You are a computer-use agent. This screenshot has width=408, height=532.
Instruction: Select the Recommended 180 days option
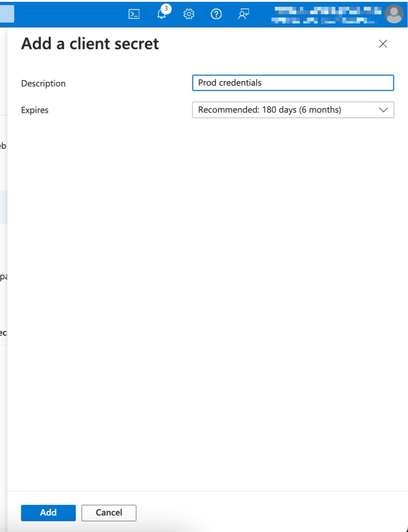pos(270,110)
